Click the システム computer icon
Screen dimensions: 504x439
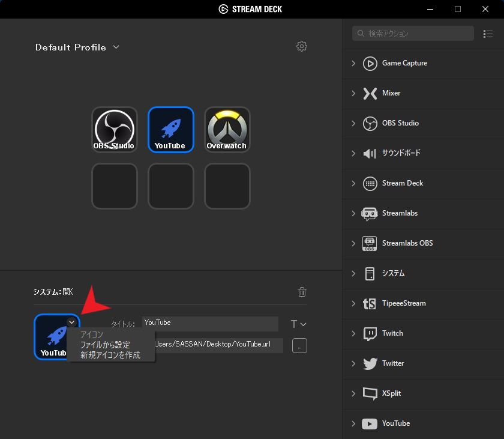click(x=370, y=274)
